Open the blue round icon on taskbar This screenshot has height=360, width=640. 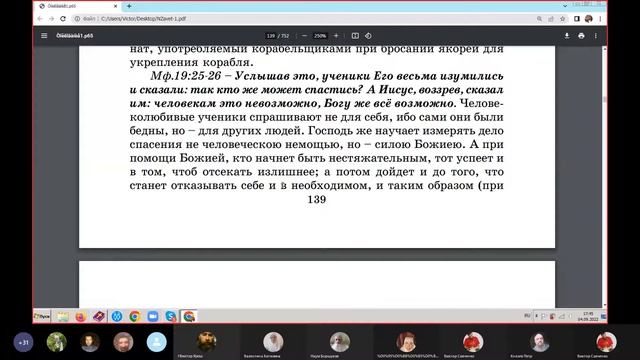[117, 316]
